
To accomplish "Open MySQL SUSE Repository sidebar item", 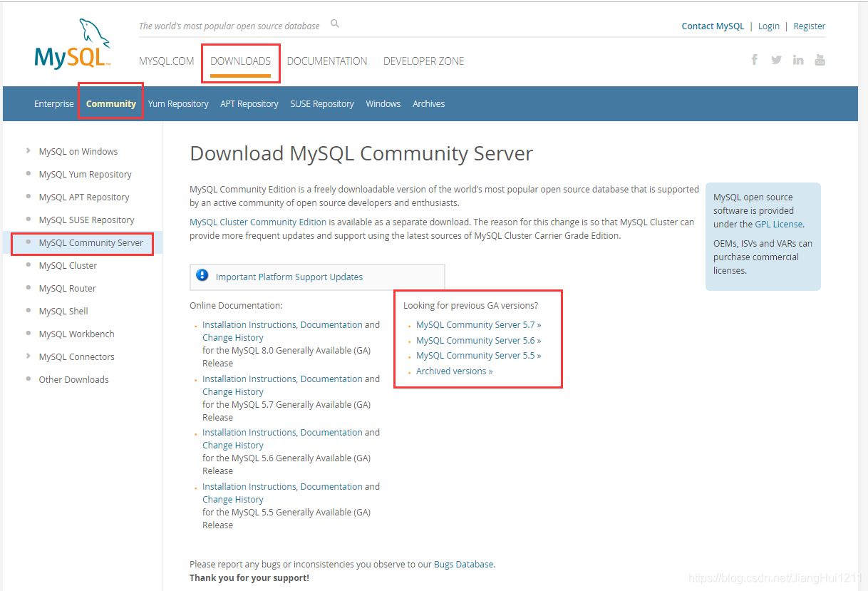I will pyautogui.click(x=87, y=220).
